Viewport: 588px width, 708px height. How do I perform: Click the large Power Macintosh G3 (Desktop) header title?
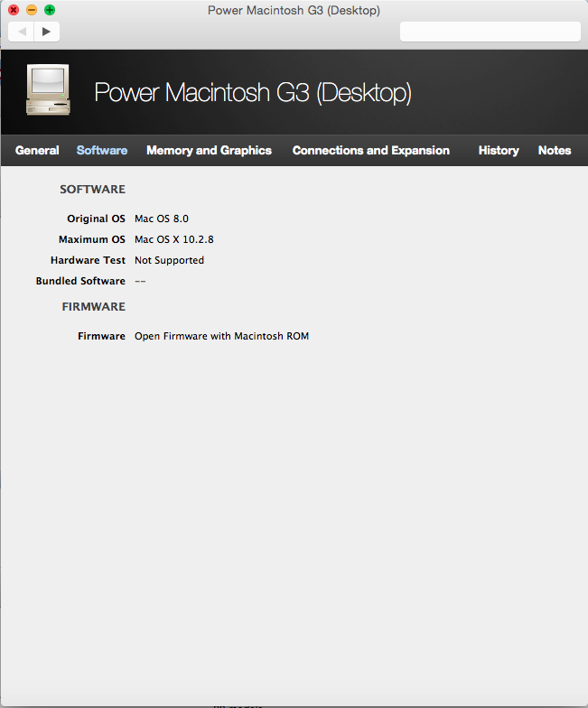click(253, 92)
